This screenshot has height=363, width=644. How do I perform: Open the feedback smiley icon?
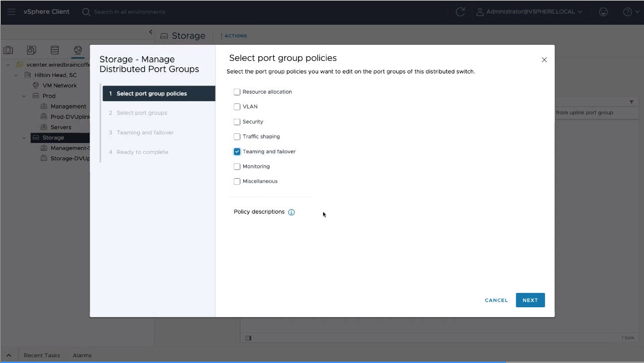pos(603,11)
